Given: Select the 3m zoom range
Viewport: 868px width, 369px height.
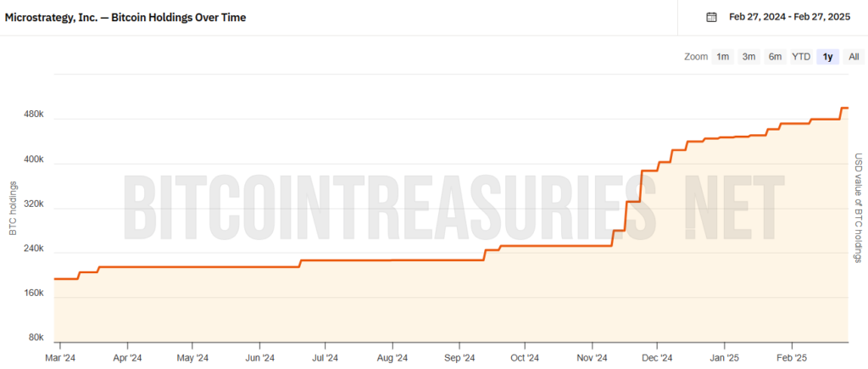Looking at the screenshot, I should pos(749,57).
